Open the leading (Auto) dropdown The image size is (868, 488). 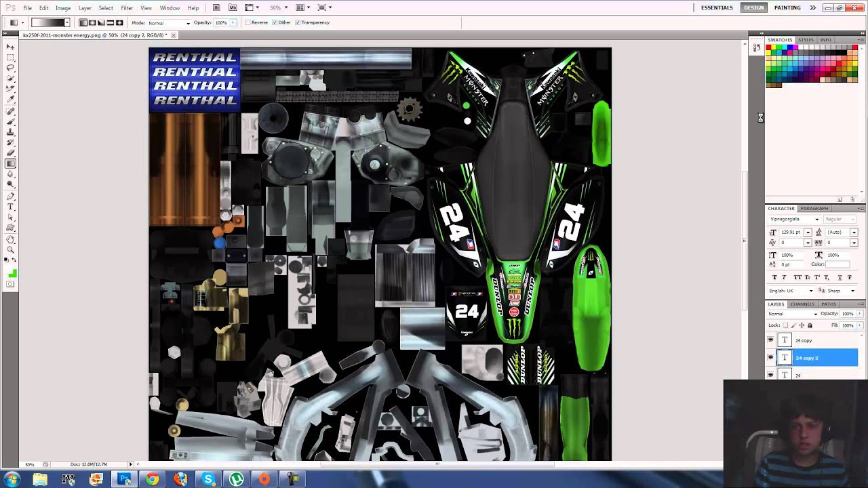pyautogui.click(x=854, y=232)
